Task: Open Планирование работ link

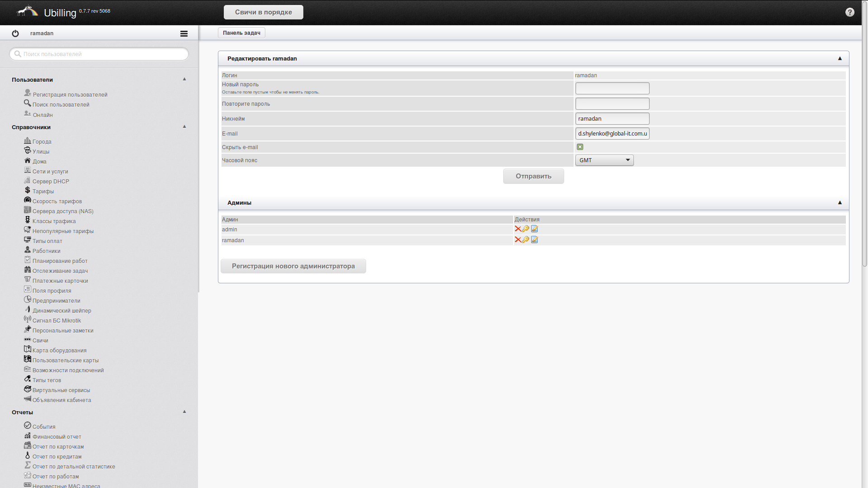Action: click(60, 261)
